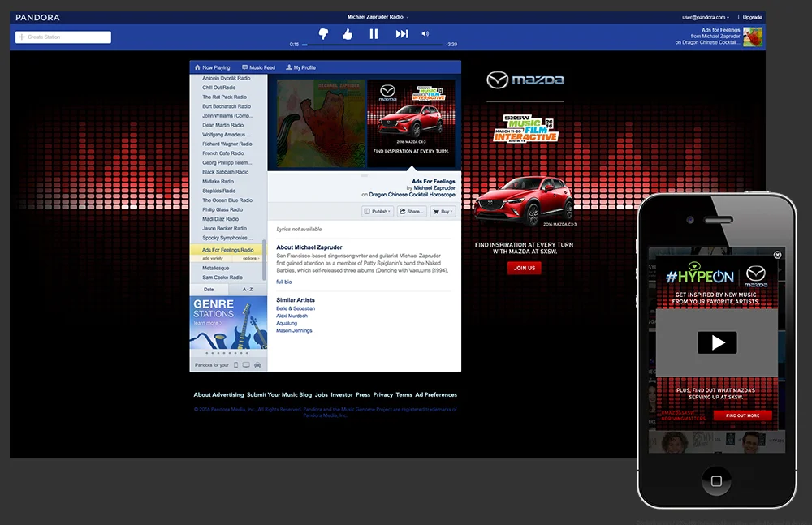Click add variety under Ads For Feelings

(x=212, y=258)
